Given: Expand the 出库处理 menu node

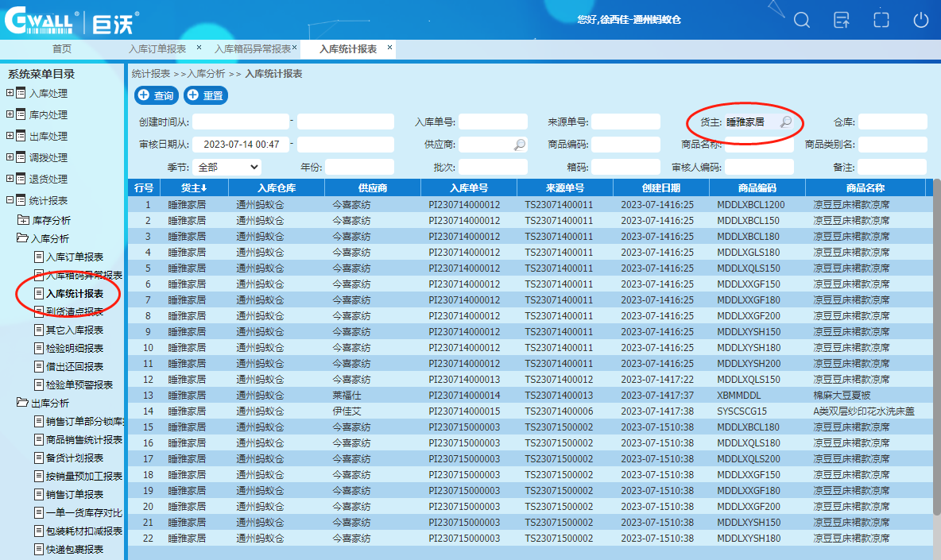Looking at the screenshot, I should (x=10, y=136).
